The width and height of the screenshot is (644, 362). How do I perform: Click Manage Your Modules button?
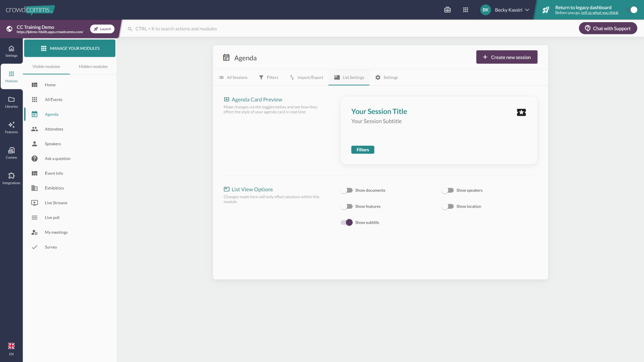click(70, 48)
